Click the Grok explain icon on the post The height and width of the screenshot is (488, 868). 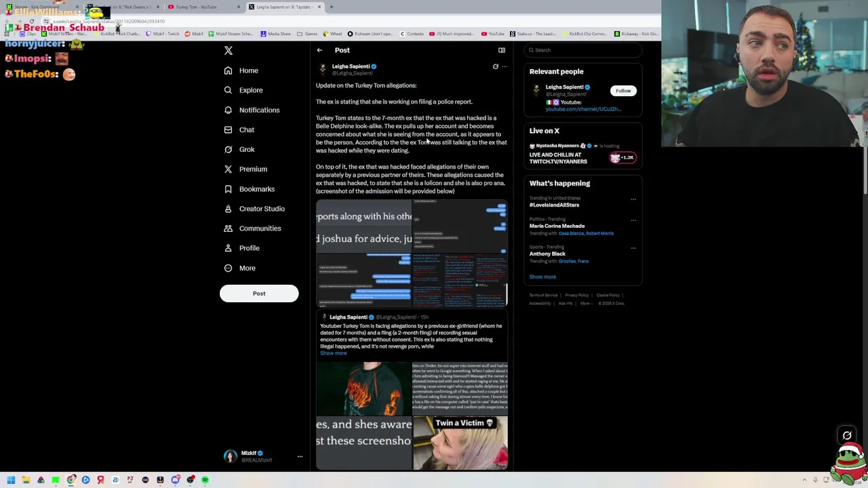click(495, 66)
